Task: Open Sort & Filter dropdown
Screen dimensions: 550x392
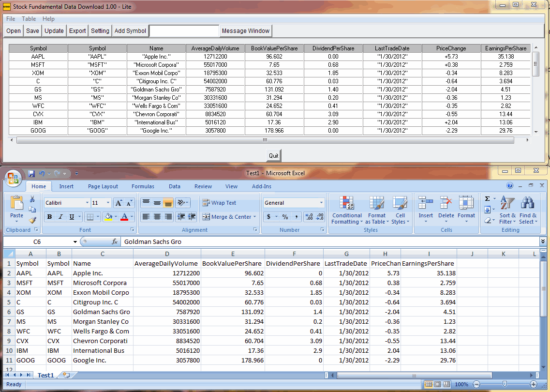Action: [x=507, y=210]
